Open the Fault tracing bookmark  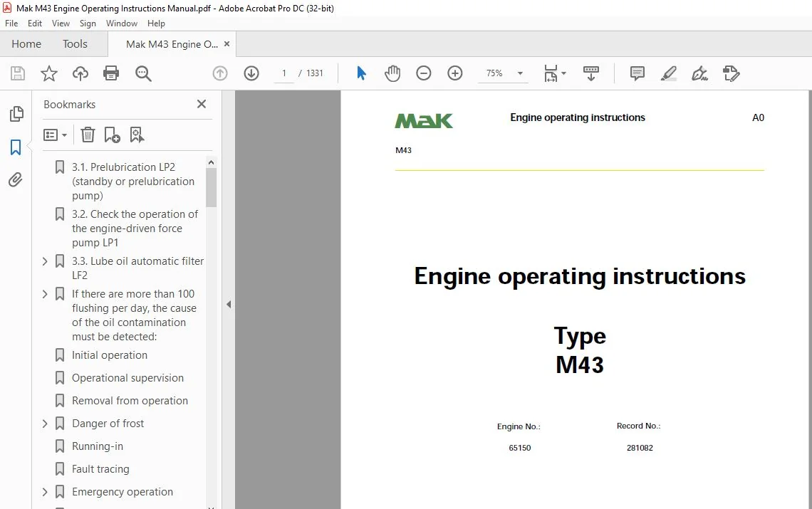point(100,469)
